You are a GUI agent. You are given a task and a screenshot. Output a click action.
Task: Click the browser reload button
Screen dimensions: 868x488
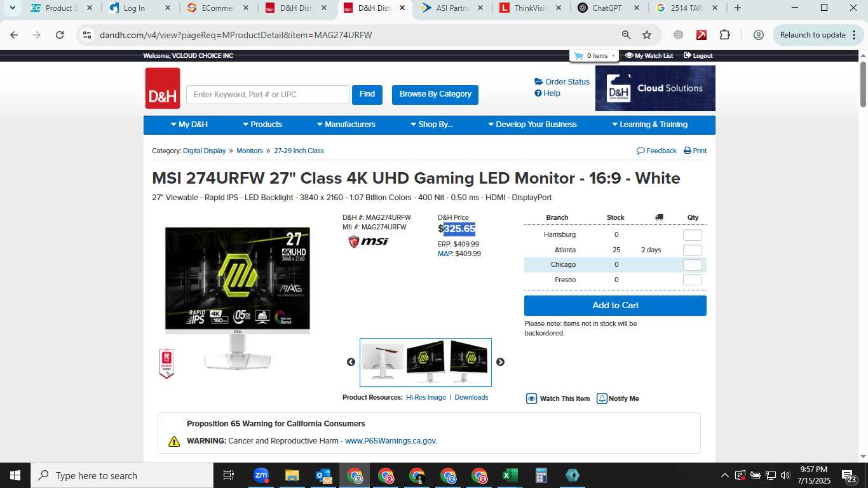[x=60, y=35]
